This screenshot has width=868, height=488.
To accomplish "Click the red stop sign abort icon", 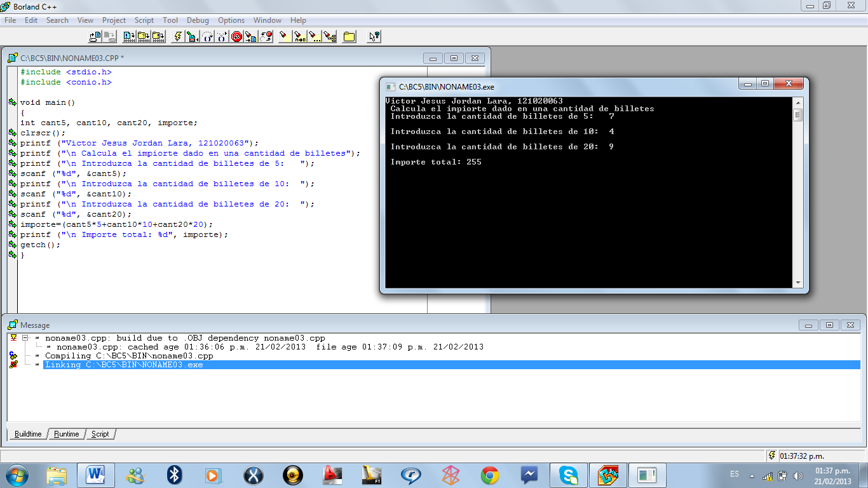I will coord(236,36).
